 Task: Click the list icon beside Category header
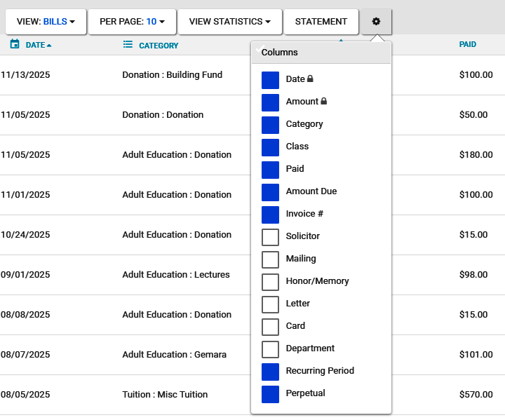coord(128,45)
